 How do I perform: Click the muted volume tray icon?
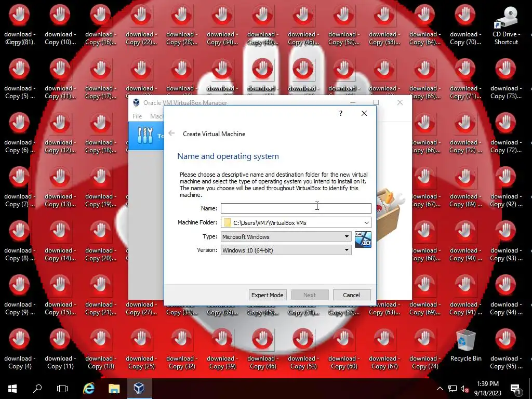tap(464, 389)
